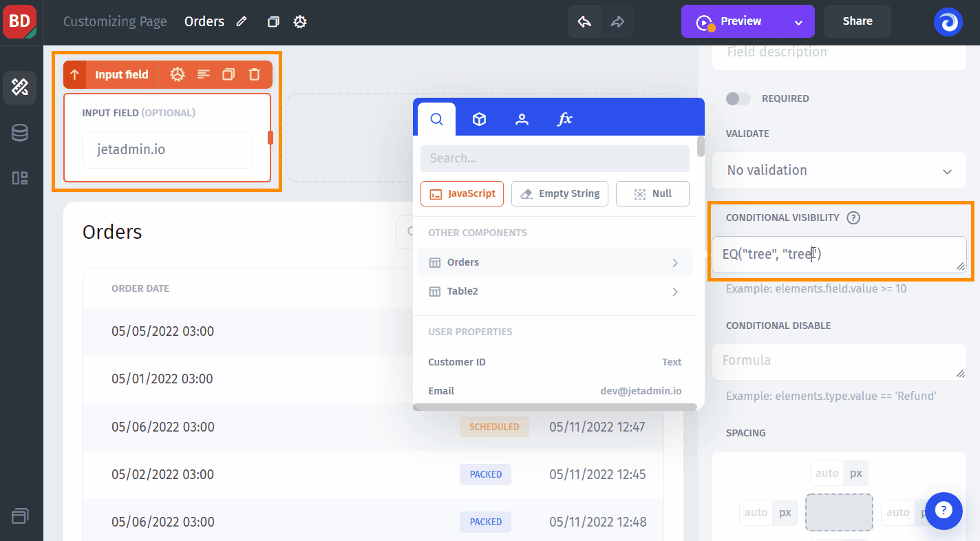
Task: Switch to the fx functions tab
Action: coord(564,119)
